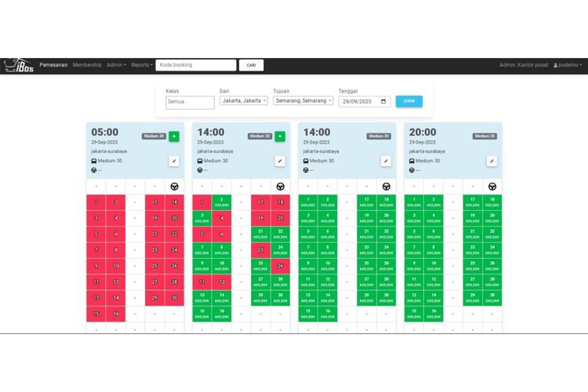The height and width of the screenshot is (392, 588).
Task: Click pencil edit icon on 20:00 trip
Action: pyautogui.click(x=492, y=161)
